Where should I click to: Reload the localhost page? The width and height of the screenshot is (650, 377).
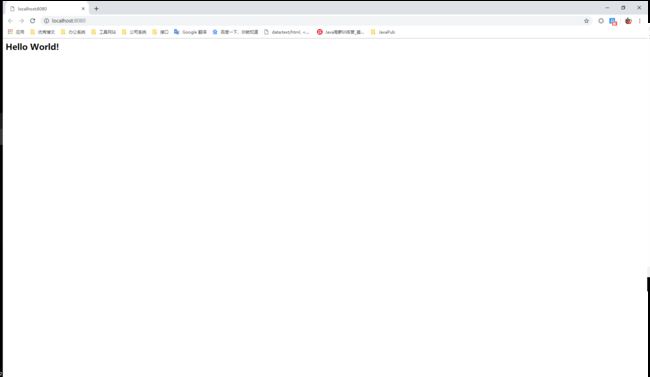point(33,21)
